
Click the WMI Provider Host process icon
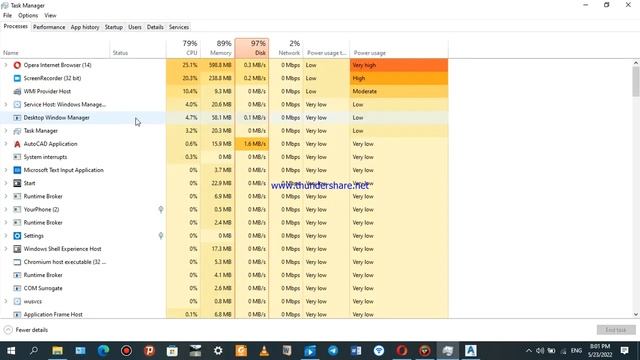tap(17, 91)
